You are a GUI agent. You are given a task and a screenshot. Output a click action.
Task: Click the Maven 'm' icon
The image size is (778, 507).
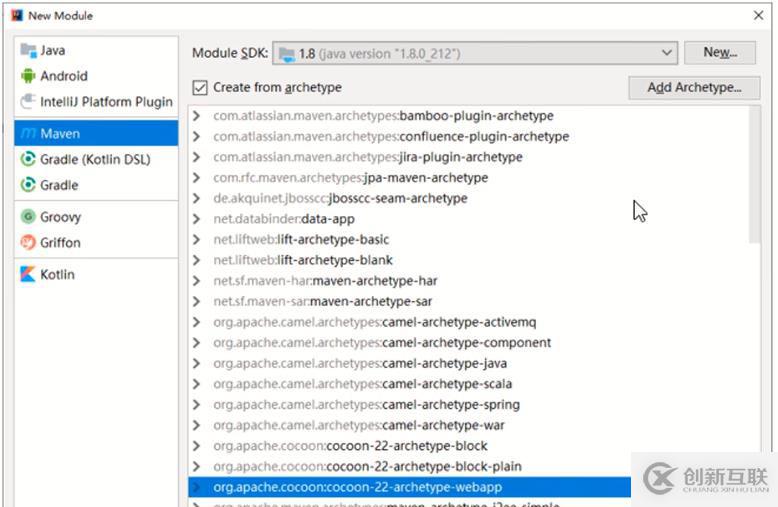pyautogui.click(x=28, y=133)
